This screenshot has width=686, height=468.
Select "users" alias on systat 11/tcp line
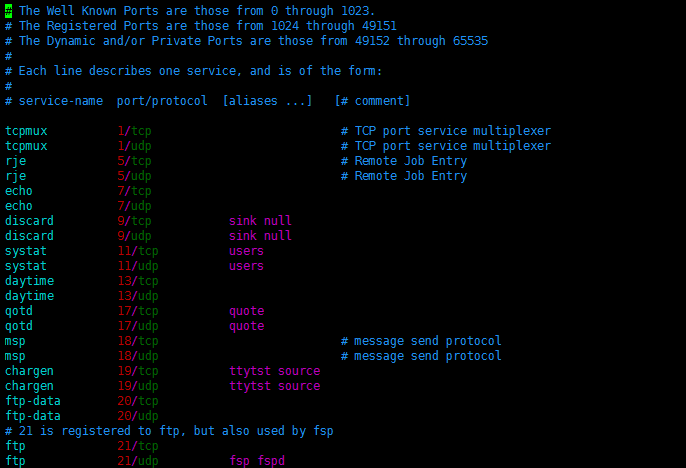coord(246,251)
